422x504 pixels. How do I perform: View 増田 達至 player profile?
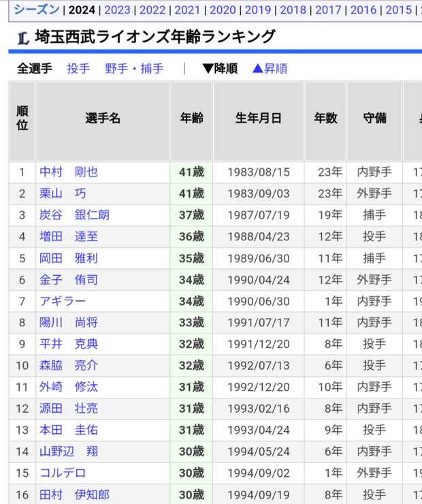pyautogui.click(x=68, y=237)
